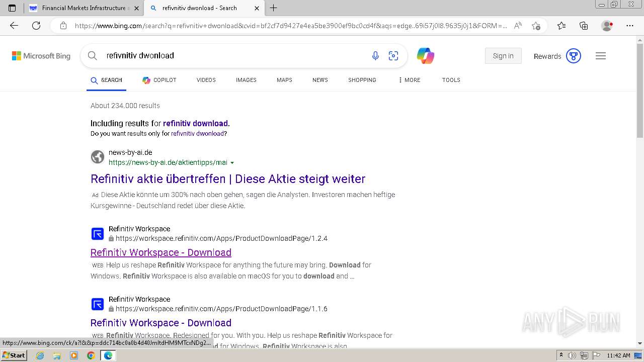
Task: Go back to the previous page
Action: (14, 26)
